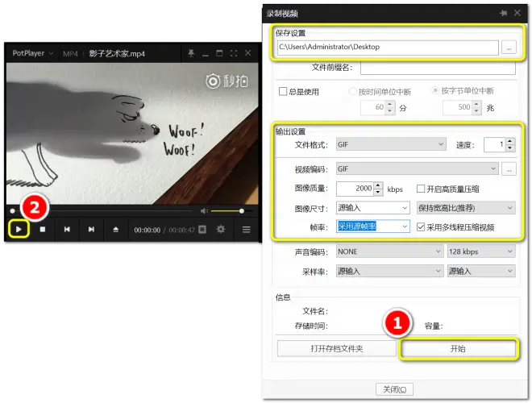Click the 打开存档文件夹 button
Image resolution: width=532 pixels, height=403 pixels.
337,349
